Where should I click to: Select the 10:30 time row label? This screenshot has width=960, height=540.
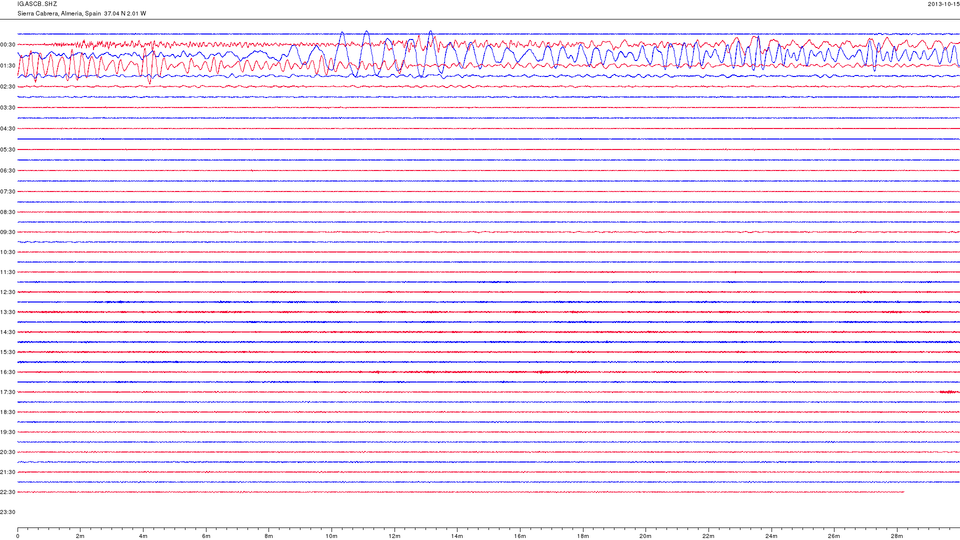[x=7, y=252]
